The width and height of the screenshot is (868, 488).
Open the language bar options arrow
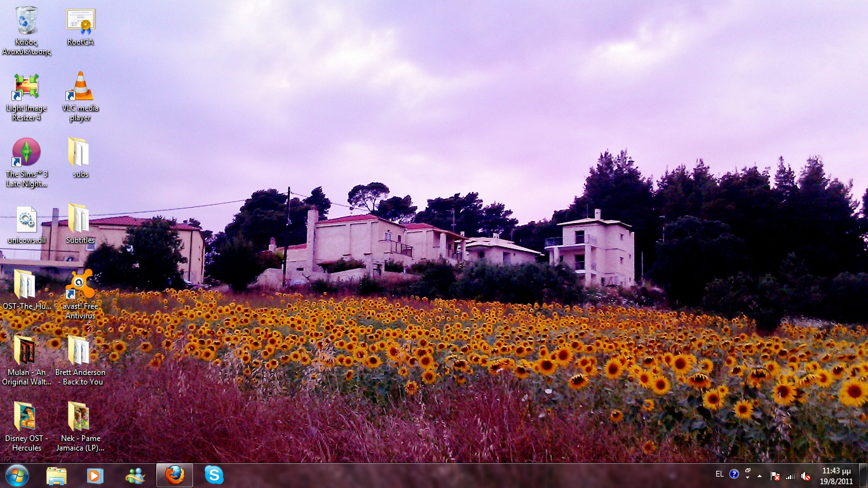click(x=748, y=478)
